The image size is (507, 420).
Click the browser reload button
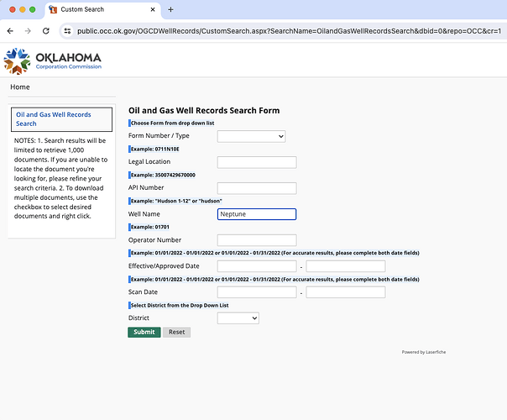click(47, 30)
